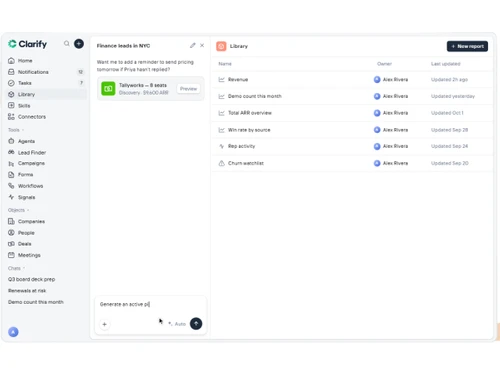
Task: Sort by Last updated column header
Action: [x=446, y=64]
